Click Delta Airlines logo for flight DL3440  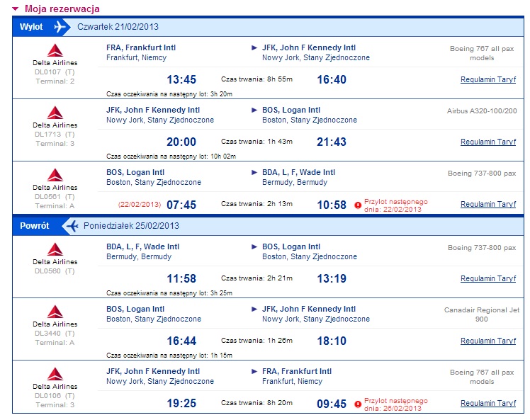55,312
